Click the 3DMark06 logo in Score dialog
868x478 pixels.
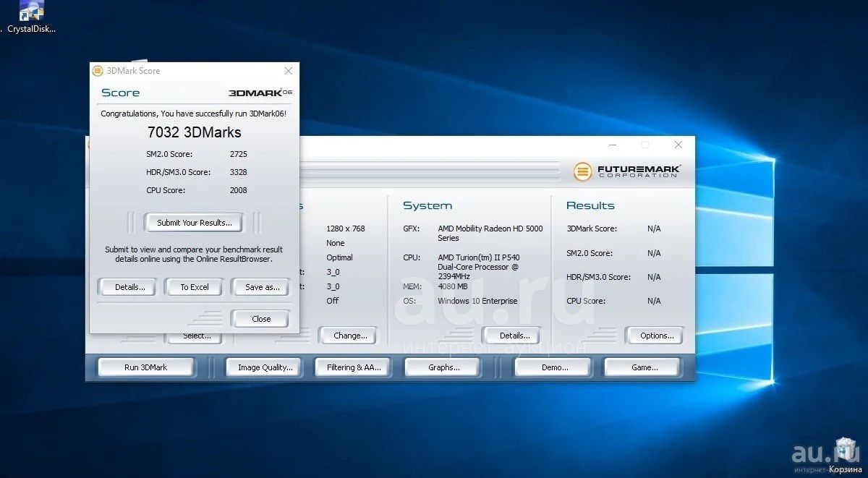[x=260, y=93]
